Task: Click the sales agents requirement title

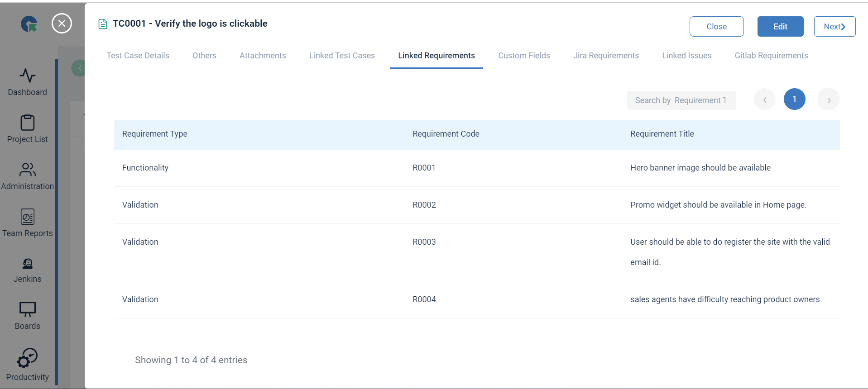Action: pyautogui.click(x=725, y=299)
